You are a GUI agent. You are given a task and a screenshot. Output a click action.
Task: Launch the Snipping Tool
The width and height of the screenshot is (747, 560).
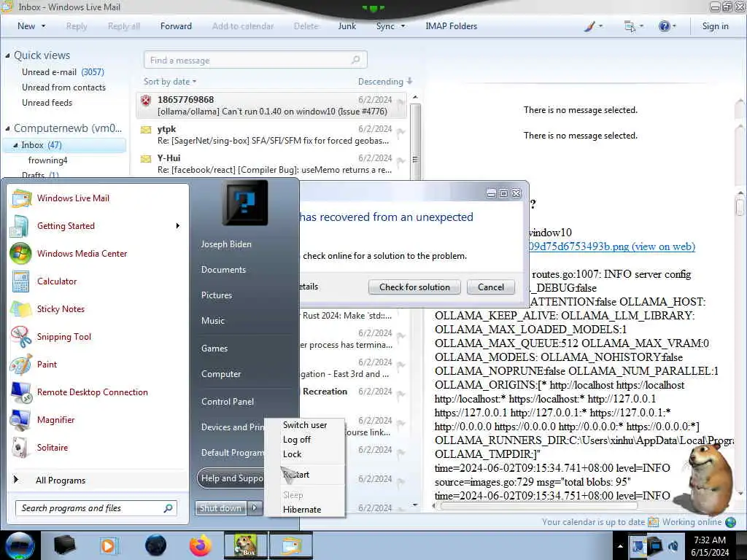(x=64, y=336)
